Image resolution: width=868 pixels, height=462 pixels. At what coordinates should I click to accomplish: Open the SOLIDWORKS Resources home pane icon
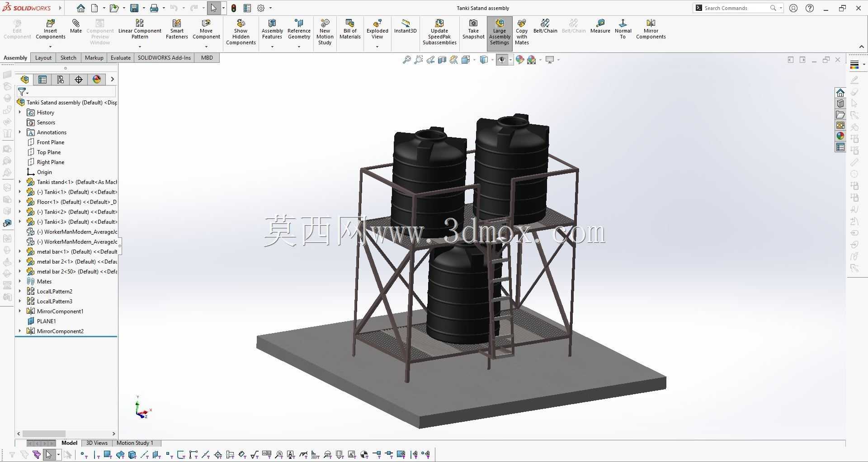(x=840, y=93)
